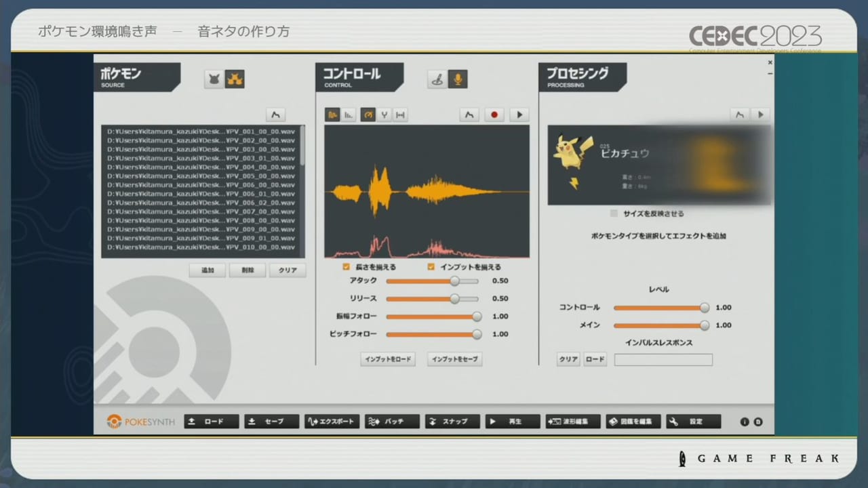Click ロード button in bottom toolbar

click(212, 422)
